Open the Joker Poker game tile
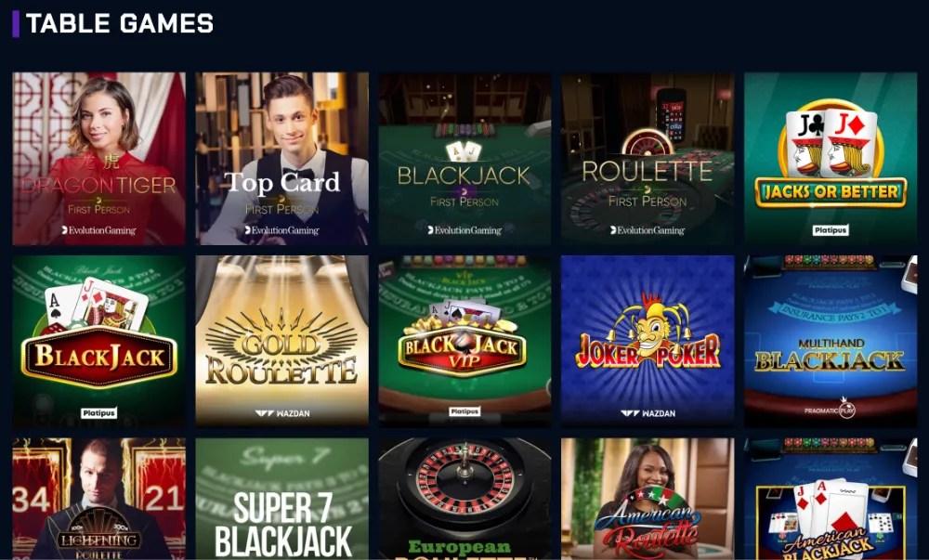Screen dimensions: 929x560 [648, 342]
